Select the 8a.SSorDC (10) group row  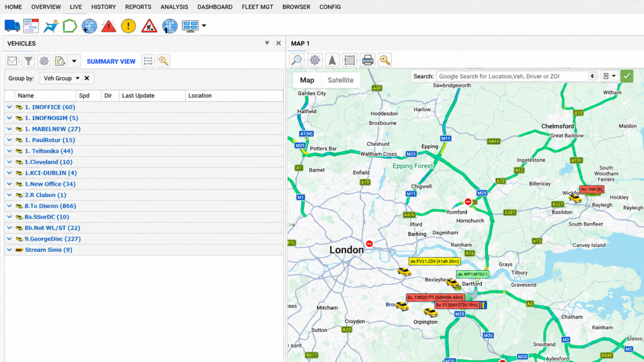coord(144,217)
